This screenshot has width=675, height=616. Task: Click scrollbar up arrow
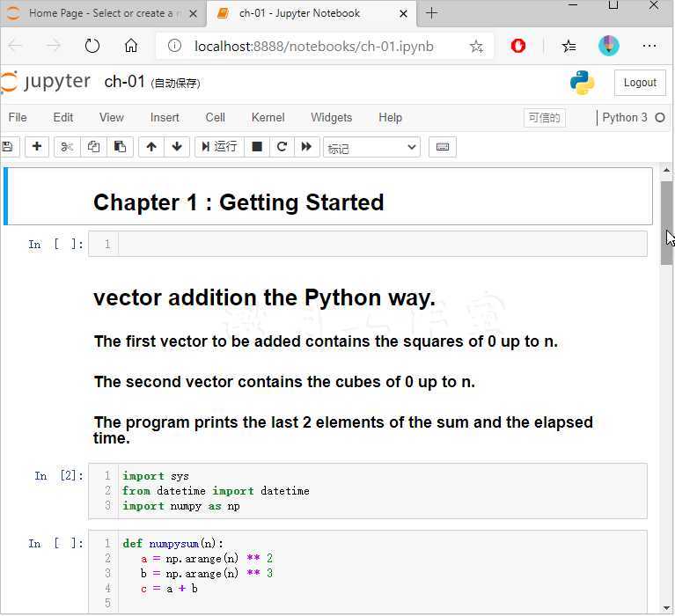667,171
